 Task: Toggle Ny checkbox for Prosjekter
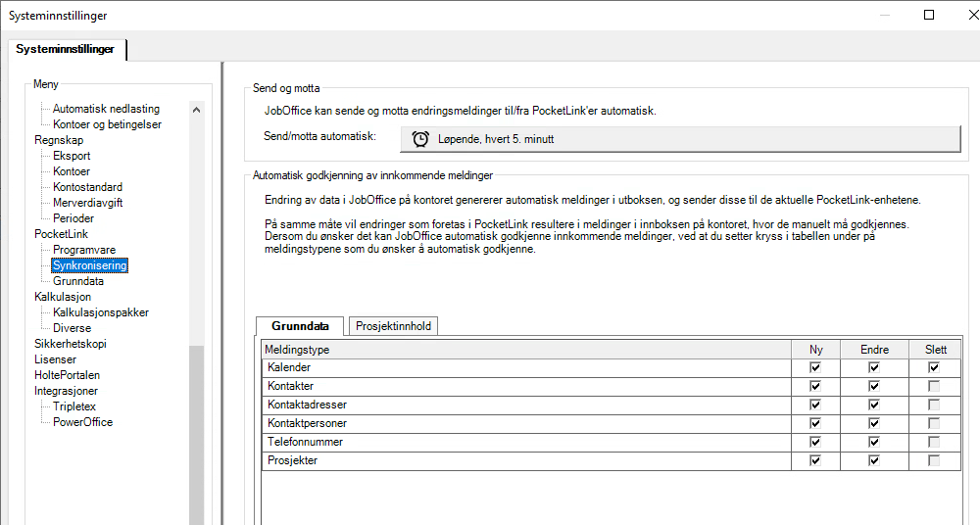pyautogui.click(x=815, y=460)
